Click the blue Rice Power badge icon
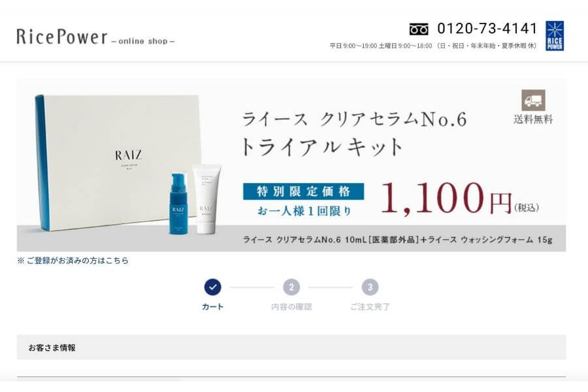Image resolution: width=588 pixels, height=392 pixels. coord(555,36)
